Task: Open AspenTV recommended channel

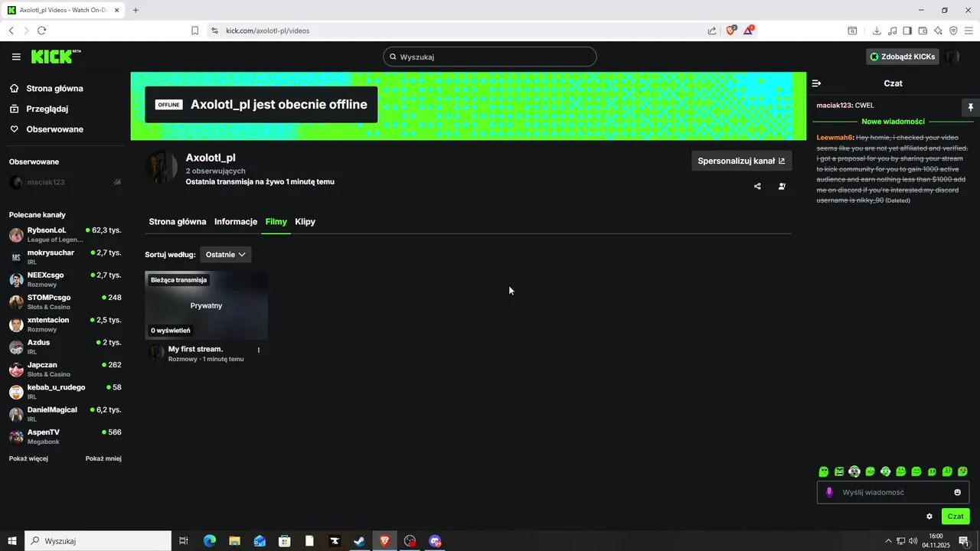Action: (x=65, y=436)
